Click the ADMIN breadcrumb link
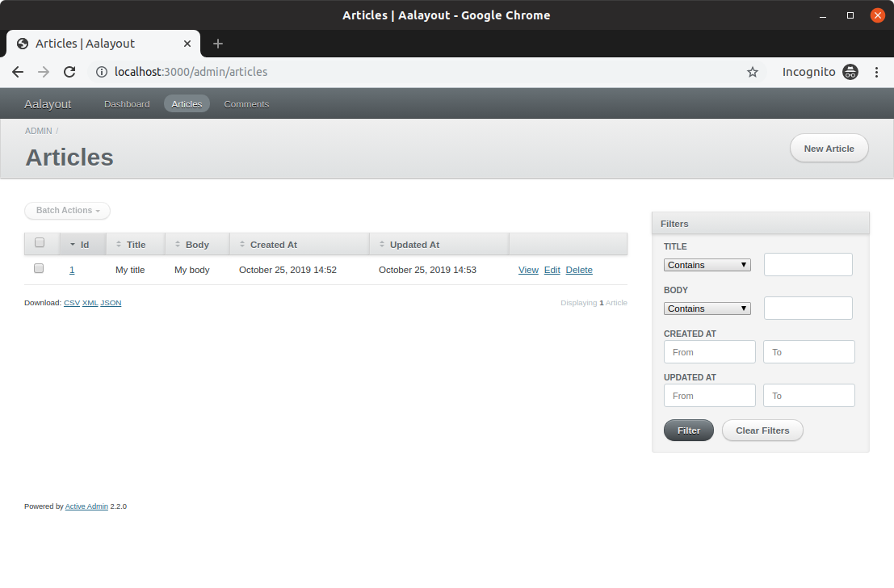894x588 pixels. tap(38, 131)
